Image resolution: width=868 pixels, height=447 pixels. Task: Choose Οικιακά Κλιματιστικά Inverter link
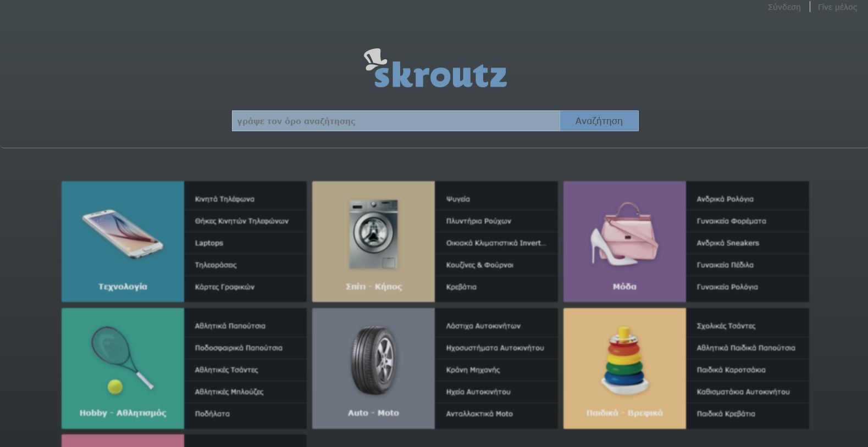[496, 243]
